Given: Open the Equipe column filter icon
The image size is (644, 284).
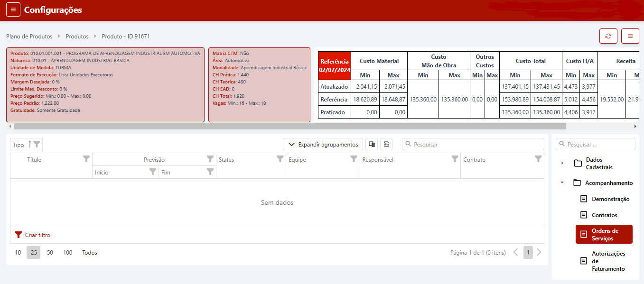Looking at the screenshot, I should 354,159.
